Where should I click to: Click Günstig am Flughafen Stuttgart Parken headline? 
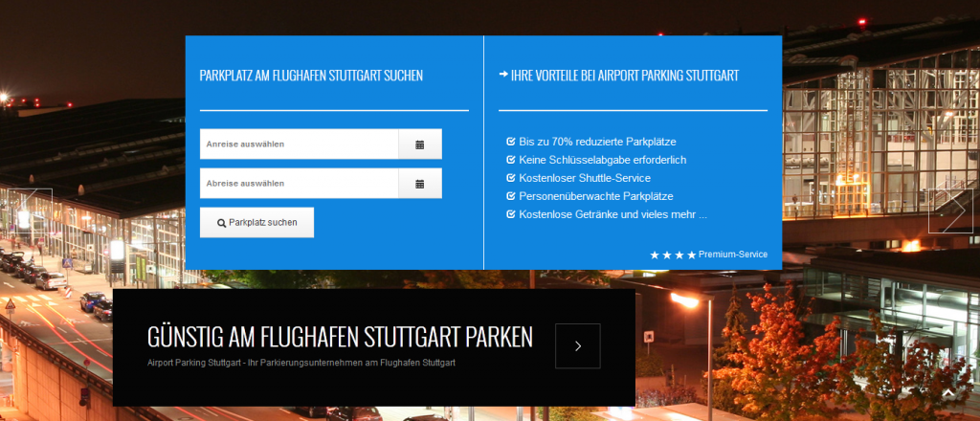340,337
